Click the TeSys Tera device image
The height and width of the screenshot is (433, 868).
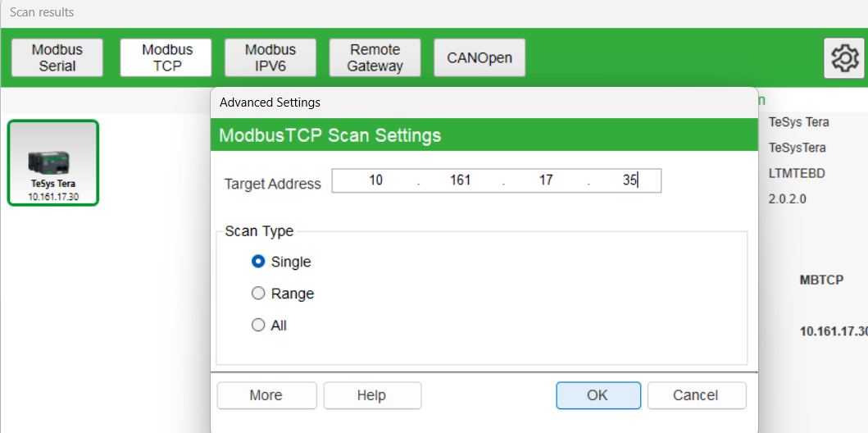pos(52,161)
